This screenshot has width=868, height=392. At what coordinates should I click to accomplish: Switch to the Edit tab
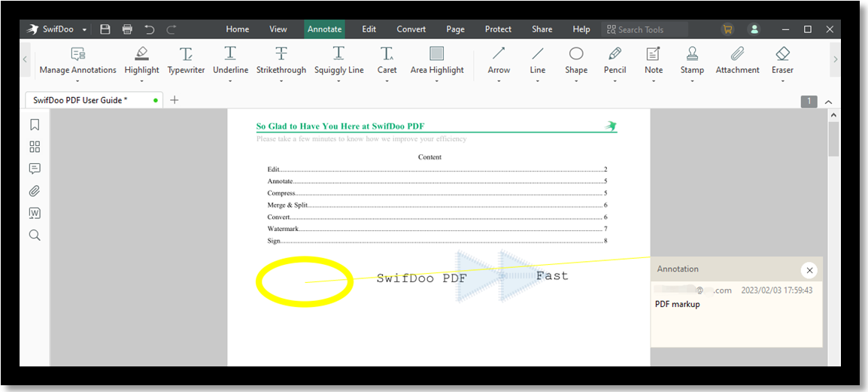pos(369,29)
